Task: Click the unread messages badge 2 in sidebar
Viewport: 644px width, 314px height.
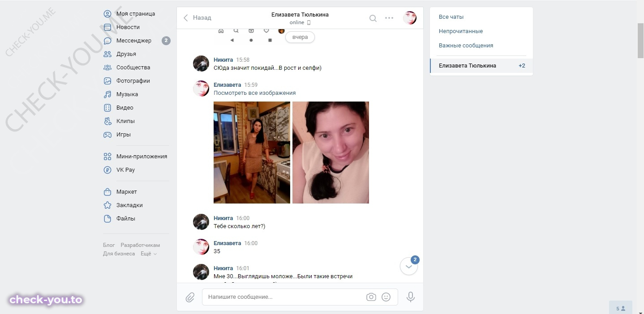Action: 166,41
